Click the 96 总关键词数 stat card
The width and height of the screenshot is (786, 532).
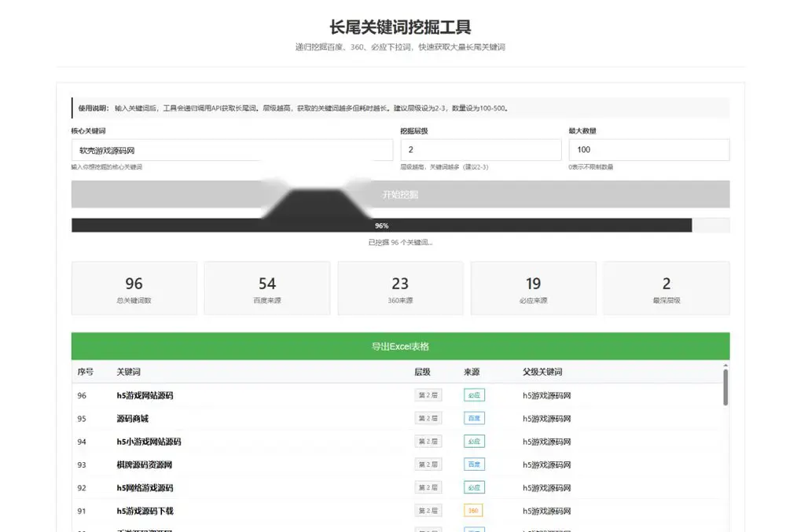pyautogui.click(x=134, y=288)
